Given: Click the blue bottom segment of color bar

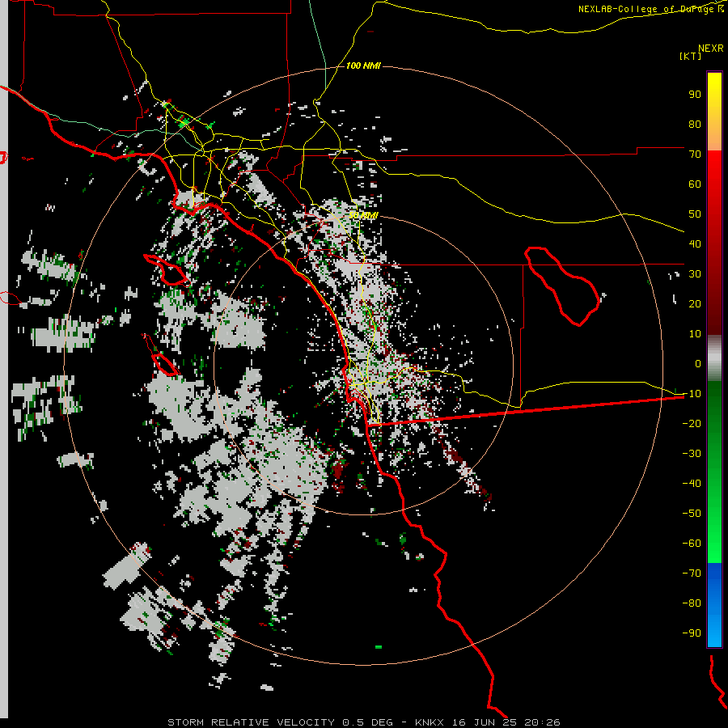Looking at the screenshot, I should point(714,605).
